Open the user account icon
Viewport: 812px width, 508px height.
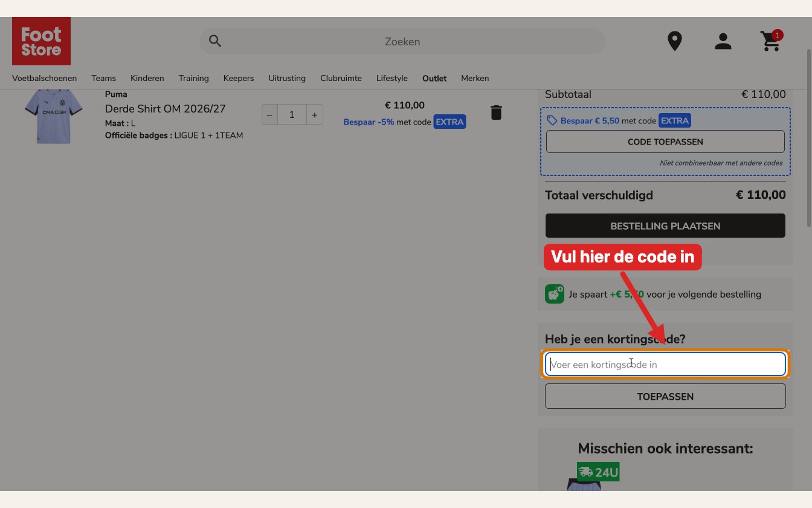(x=723, y=41)
